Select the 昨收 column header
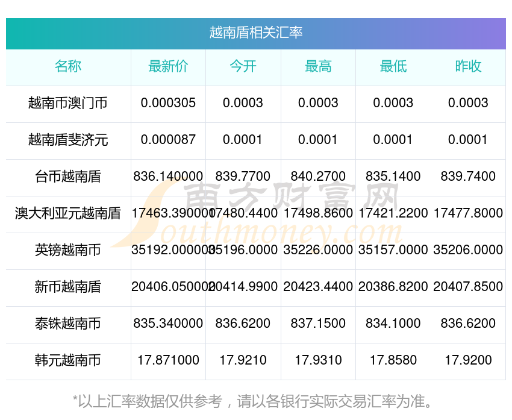This screenshot has width=512, height=420. tap(468, 66)
